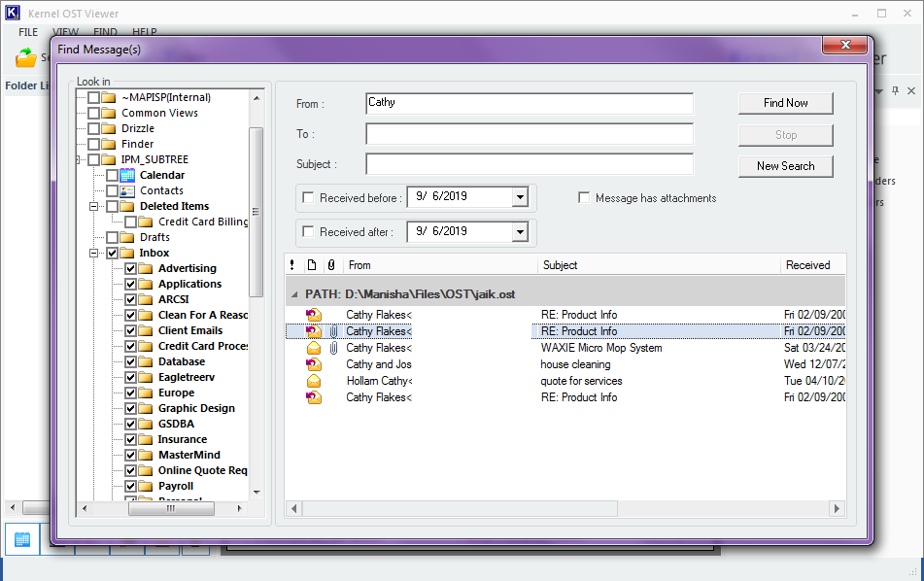Click the GSDBA folder icon
The height and width of the screenshot is (581, 924).
point(146,425)
